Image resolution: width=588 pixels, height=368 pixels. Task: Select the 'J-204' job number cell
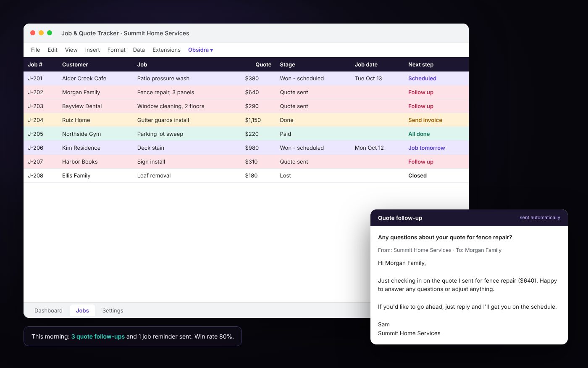coord(35,120)
